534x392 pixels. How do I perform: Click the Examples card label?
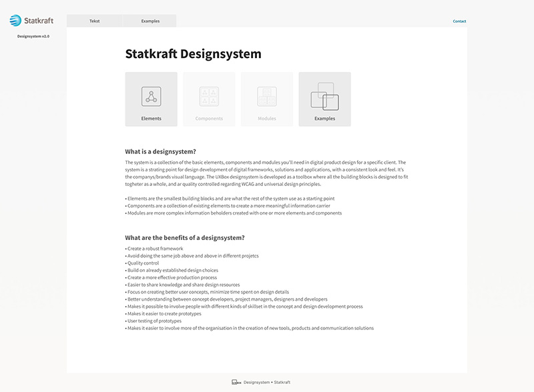click(x=325, y=119)
